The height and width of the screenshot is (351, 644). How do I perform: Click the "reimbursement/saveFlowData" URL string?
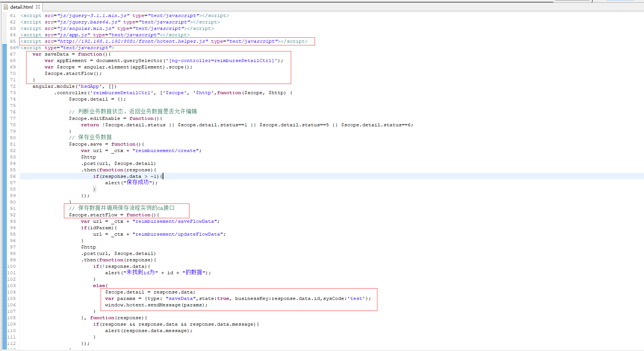click(175, 221)
